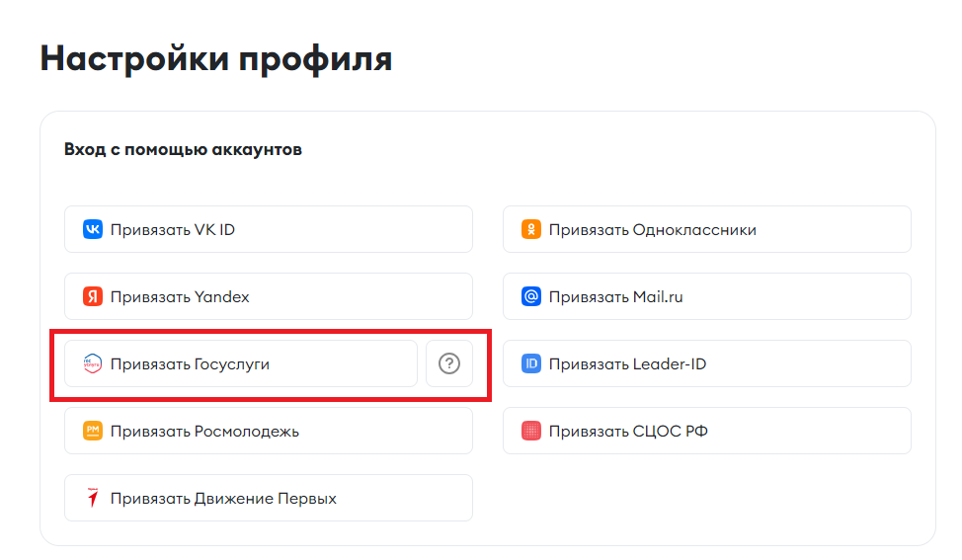Screen dimensions: 962x560
Task: Click the VK ID logo icon
Action: point(93,229)
